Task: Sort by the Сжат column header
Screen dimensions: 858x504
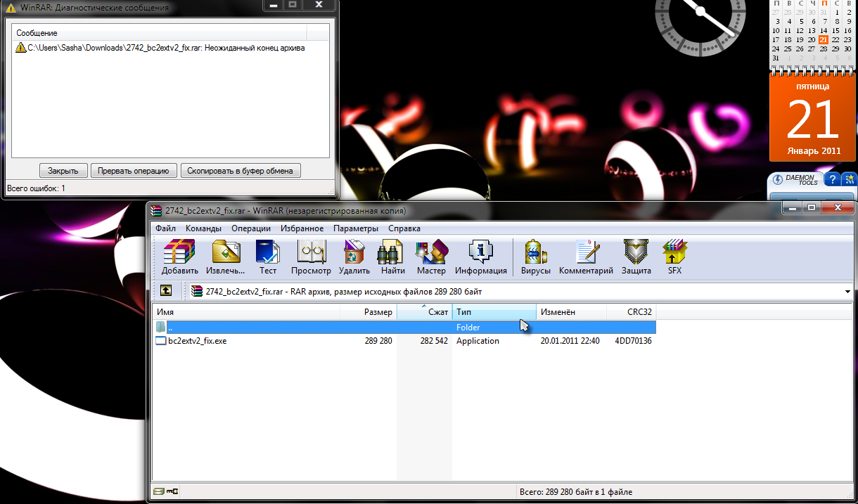Action: coord(425,311)
